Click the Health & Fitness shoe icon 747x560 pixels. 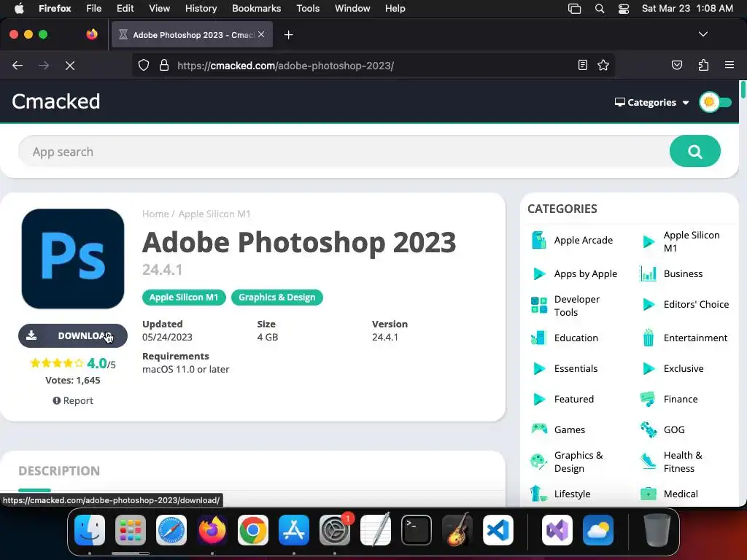point(648,462)
